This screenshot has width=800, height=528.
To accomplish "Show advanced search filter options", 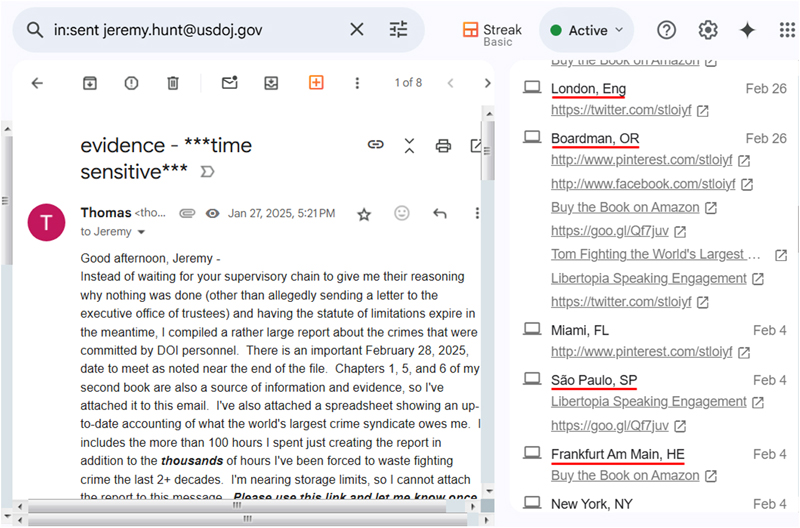I will coord(399,30).
